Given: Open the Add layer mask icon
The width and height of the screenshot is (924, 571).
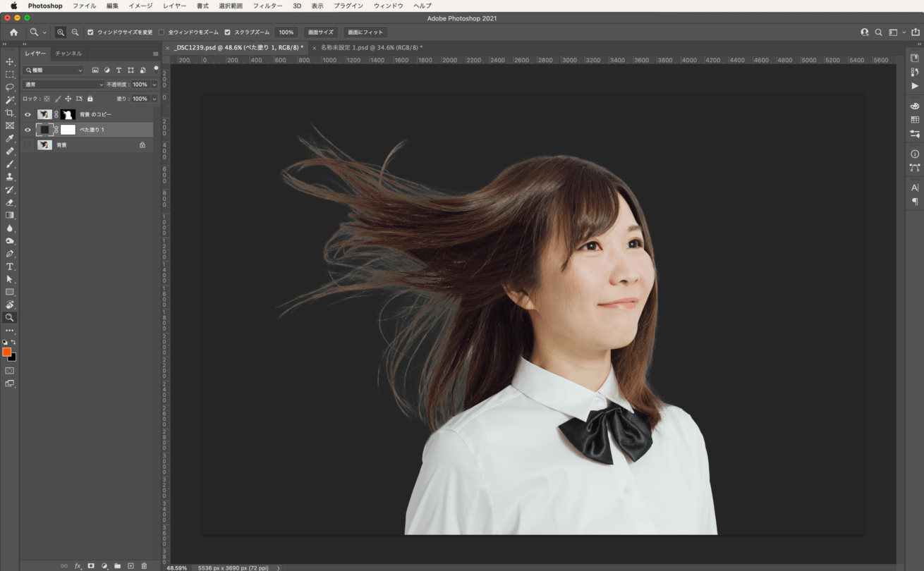Looking at the screenshot, I should click(x=91, y=565).
